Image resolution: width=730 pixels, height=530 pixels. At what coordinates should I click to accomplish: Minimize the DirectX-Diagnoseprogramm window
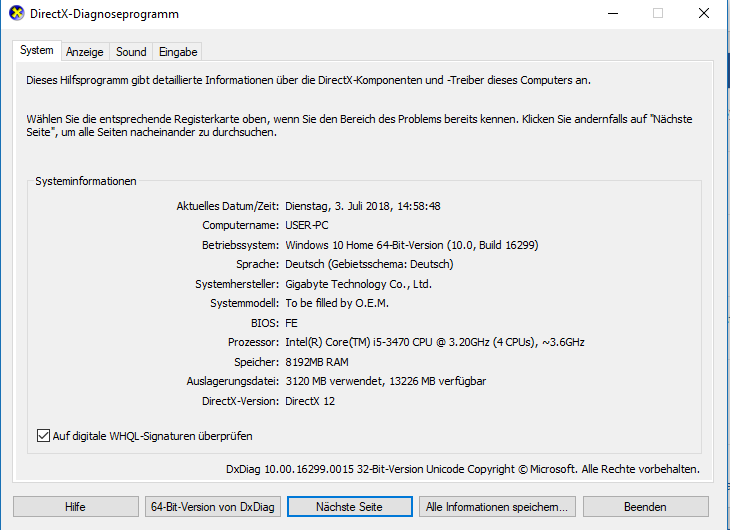click(613, 13)
